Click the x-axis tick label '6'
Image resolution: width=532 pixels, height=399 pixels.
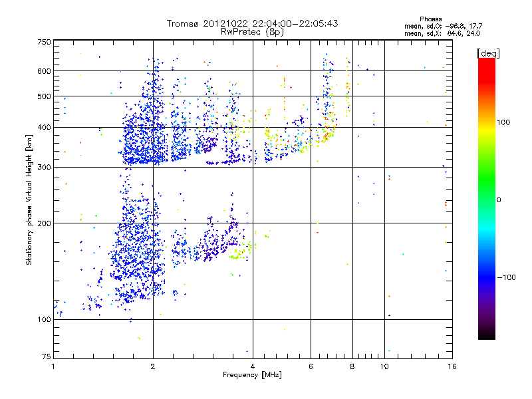click(311, 367)
